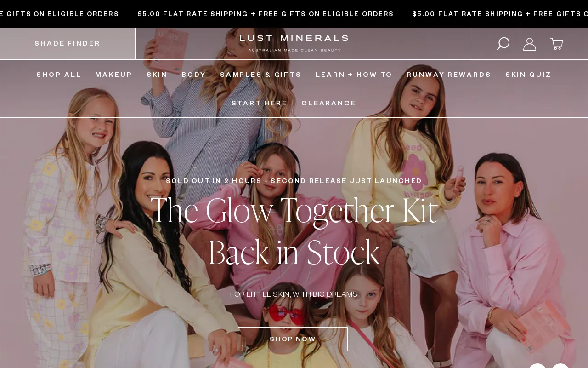588x368 pixels.
Task: Expand the Makeup menu
Action: click(114, 75)
